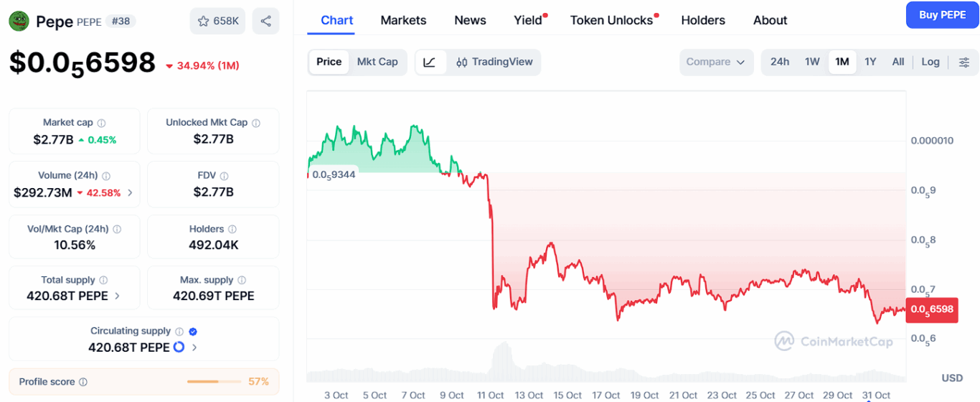Viewport: 980px width, 402px height.
Task: Click the share icon next to watchlist
Action: pyautogui.click(x=265, y=21)
